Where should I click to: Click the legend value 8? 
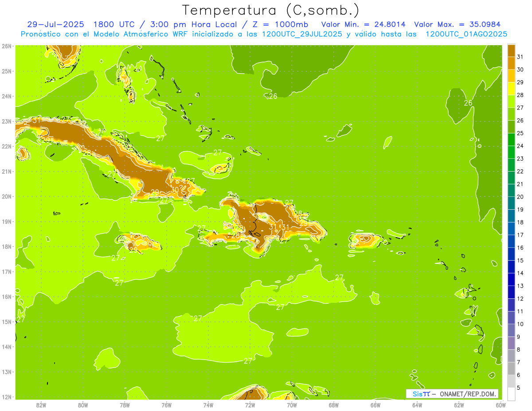(x=519, y=349)
